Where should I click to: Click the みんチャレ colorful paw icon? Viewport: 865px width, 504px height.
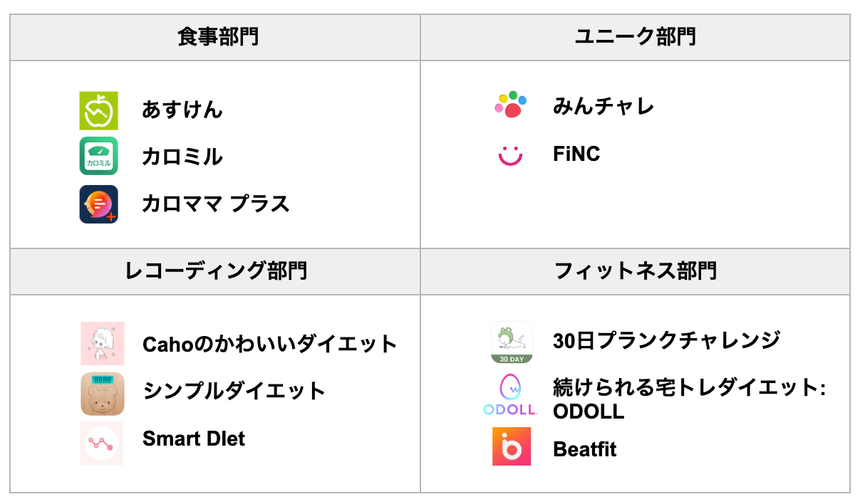pyautogui.click(x=510, y=105)
